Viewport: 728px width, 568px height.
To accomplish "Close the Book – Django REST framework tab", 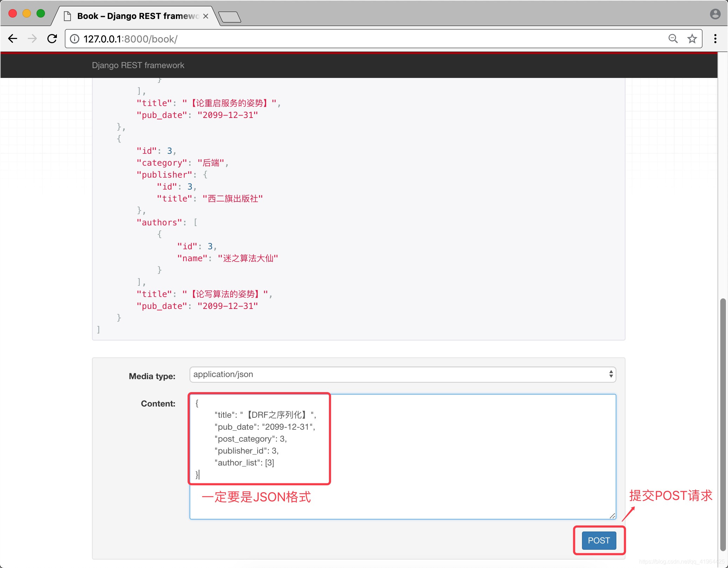I will 206,16.
